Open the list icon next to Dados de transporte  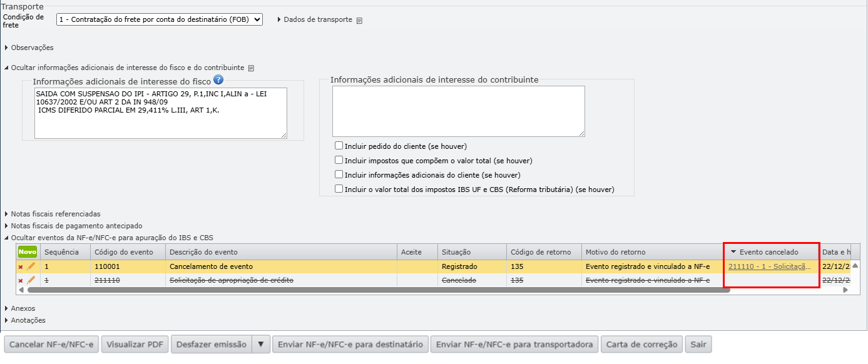(x=359, y=20)
